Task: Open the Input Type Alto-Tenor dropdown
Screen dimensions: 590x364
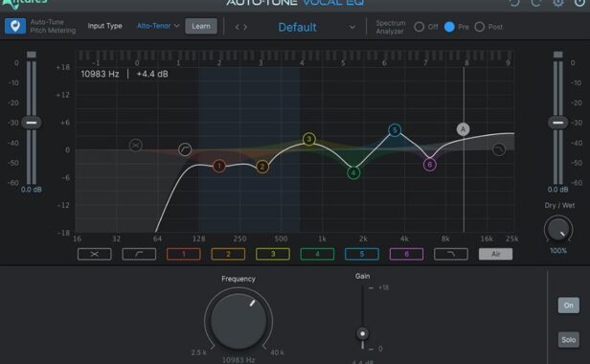Action: (x=158, y=26)
